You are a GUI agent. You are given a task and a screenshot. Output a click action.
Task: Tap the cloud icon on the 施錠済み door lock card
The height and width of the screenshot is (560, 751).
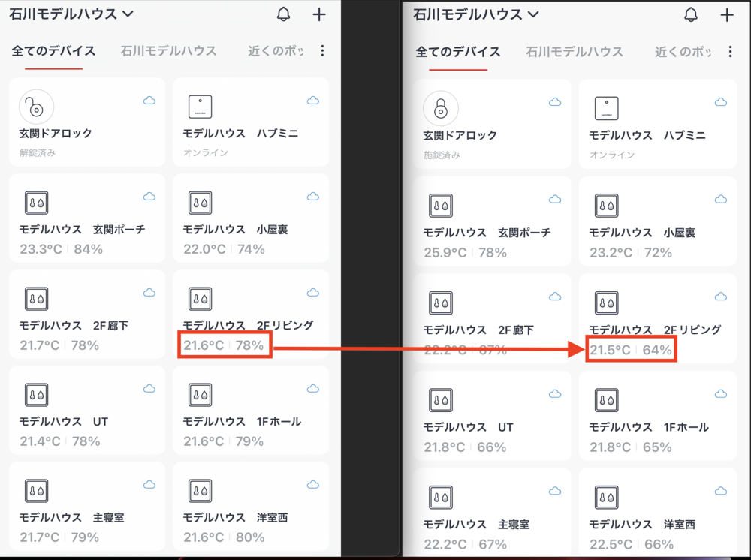(x=555, y=102)
